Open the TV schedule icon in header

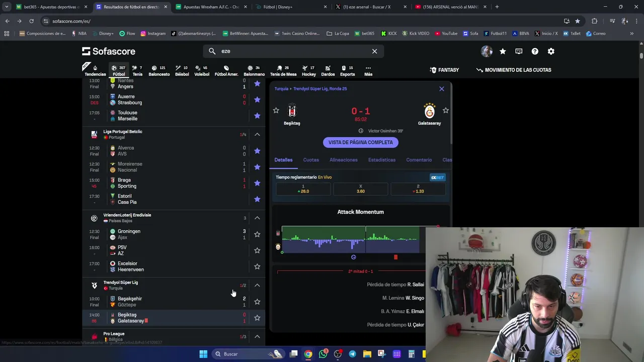pos(519,51)
